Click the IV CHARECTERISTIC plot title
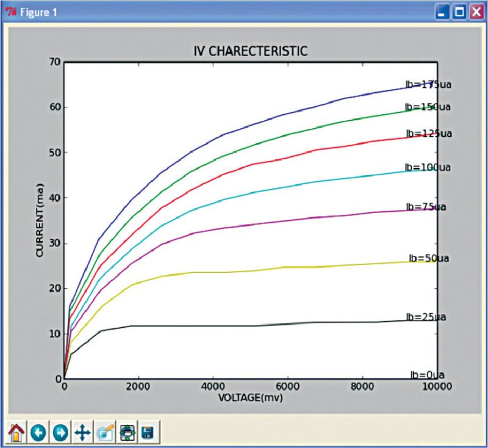 [x=250, y=51]
